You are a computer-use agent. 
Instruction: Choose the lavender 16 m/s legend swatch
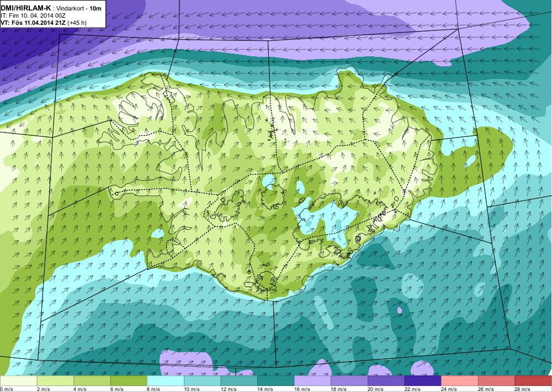click(312, 381)
